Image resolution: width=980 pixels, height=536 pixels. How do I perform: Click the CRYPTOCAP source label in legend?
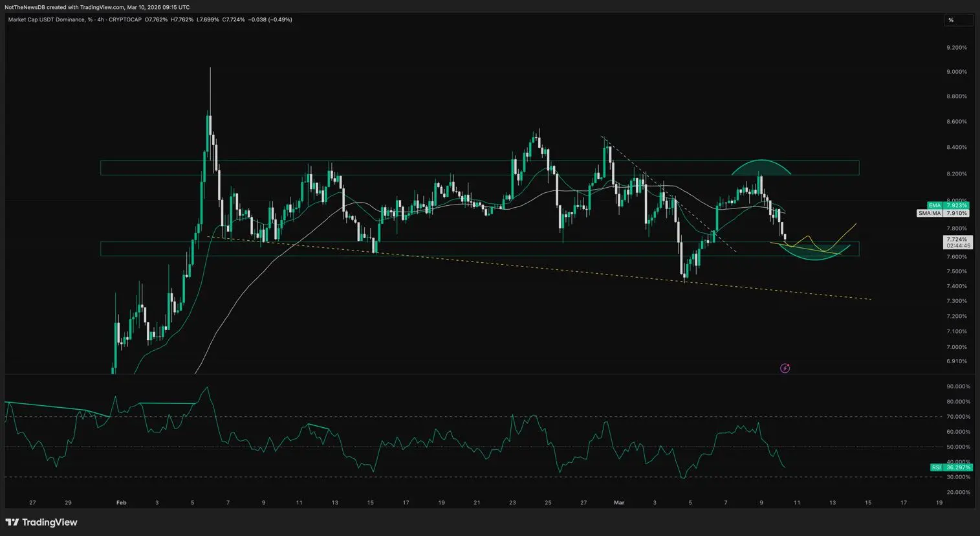coord(125,20)
